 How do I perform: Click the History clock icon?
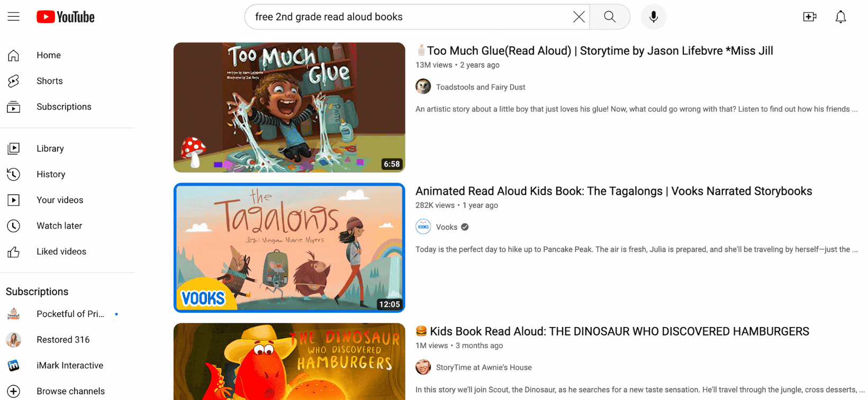(14, 174)
